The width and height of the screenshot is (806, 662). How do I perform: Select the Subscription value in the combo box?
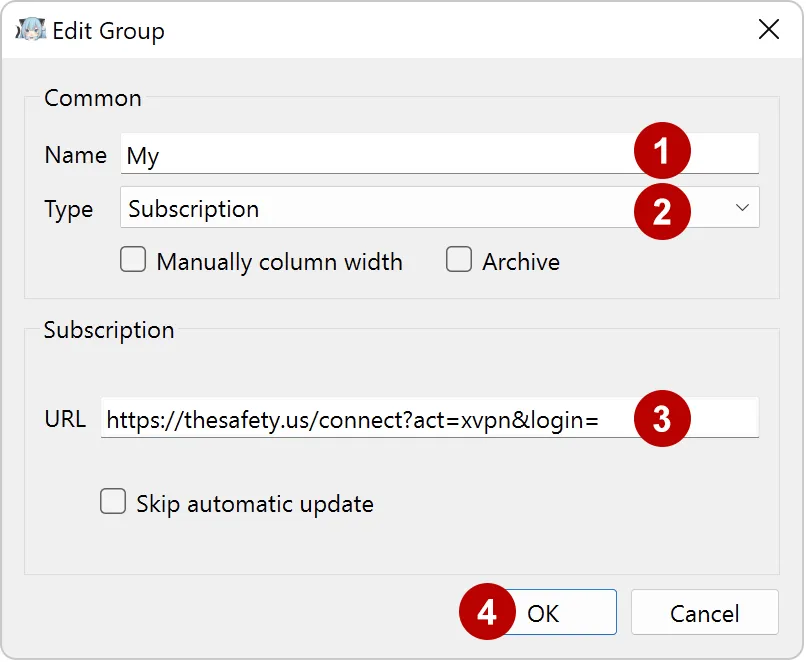click(x=193, y=208)
